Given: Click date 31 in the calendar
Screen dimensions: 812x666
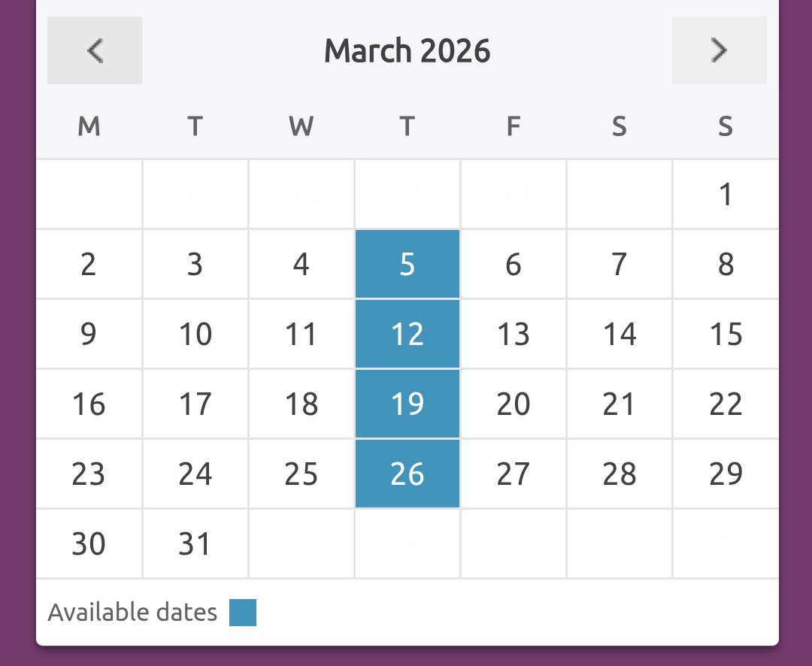Looking at the screenshot, I should point(195,543).
